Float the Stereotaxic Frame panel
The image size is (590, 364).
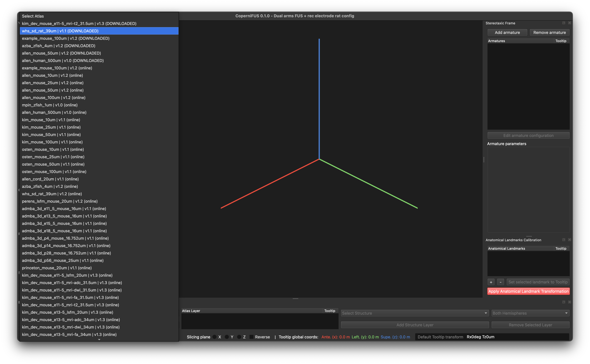[563, 23]
